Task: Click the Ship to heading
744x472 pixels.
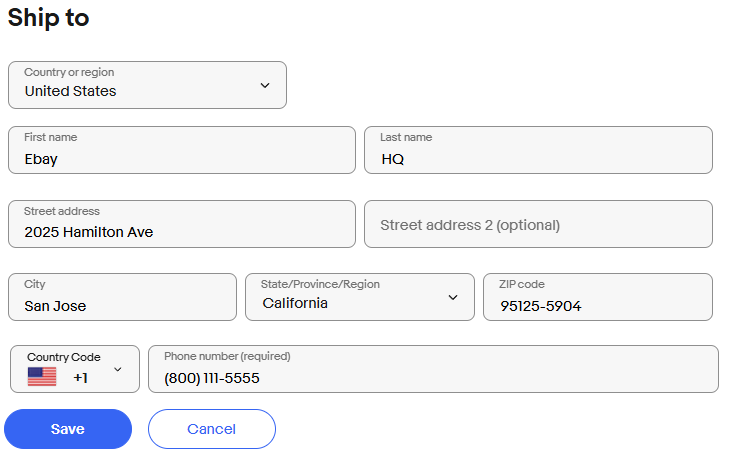Action: point(48,18)
